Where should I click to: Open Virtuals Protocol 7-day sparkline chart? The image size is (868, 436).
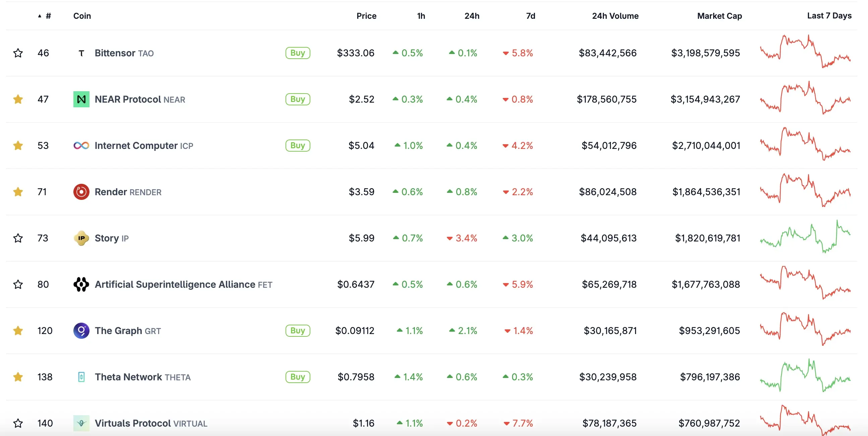pos(805,421)
